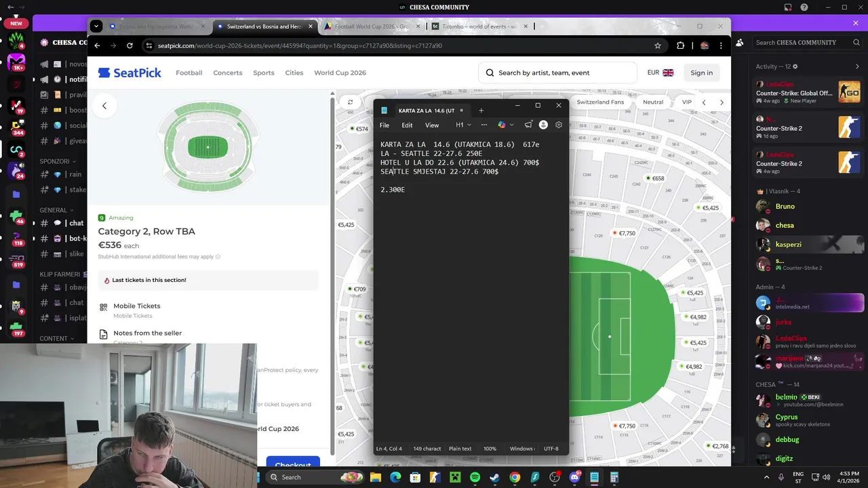Image resolution: width=868 pixels, height=488 pixels.
Task: Open Notepad account profile icon
Action: (543, 125)
